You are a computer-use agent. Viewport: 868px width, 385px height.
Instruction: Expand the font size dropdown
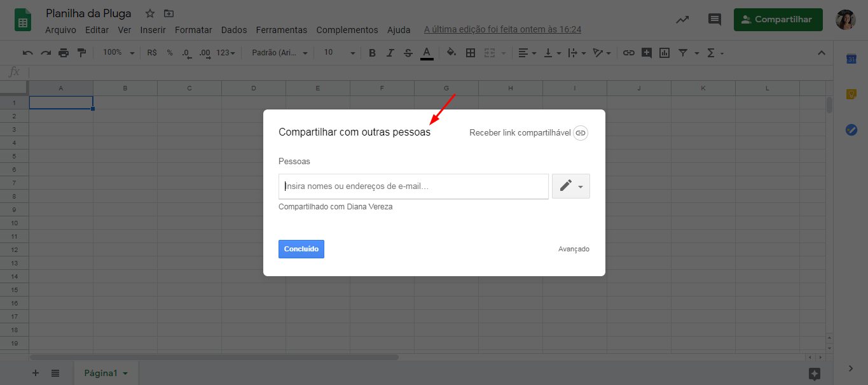point(339,53)
